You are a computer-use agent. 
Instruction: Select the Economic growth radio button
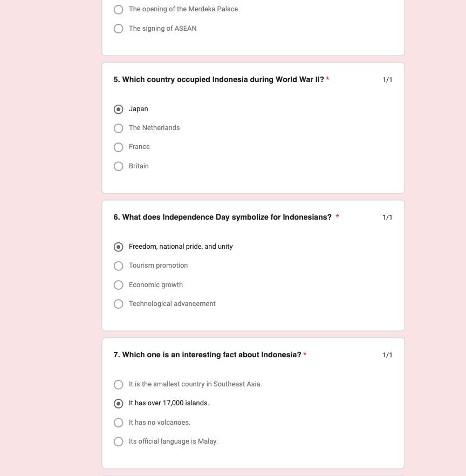(119, 285)
